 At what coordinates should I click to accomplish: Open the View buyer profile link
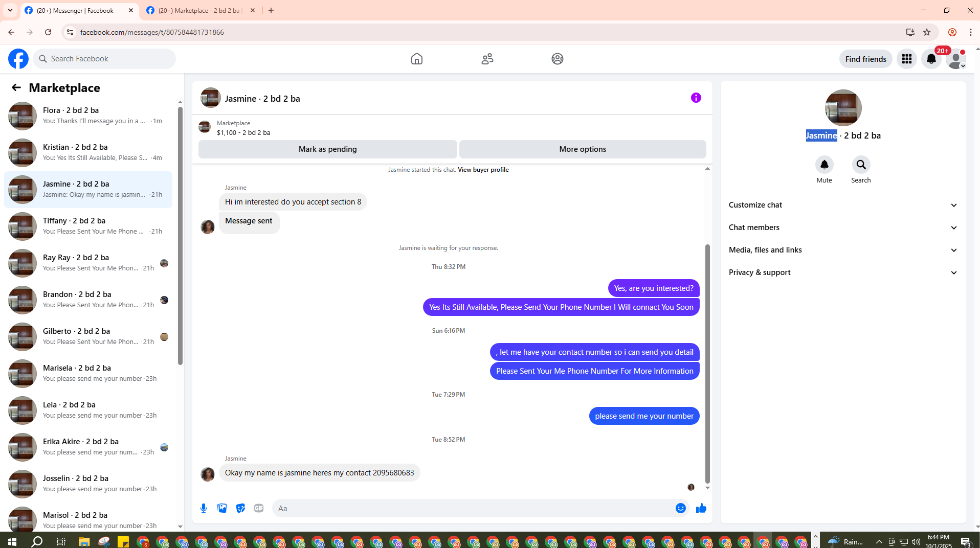point(483,170)
